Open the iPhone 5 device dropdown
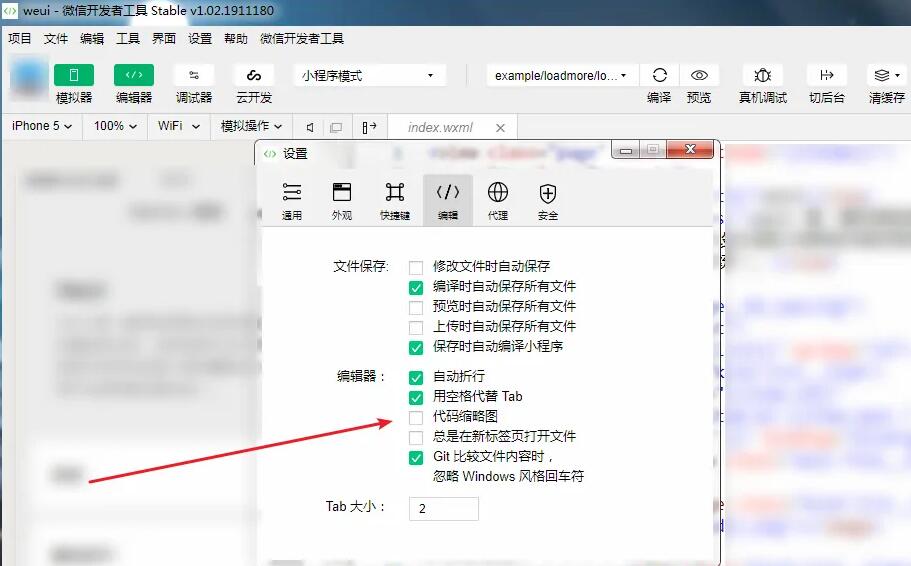The height and width of the screenshot is (566, 911). (42, 126)
